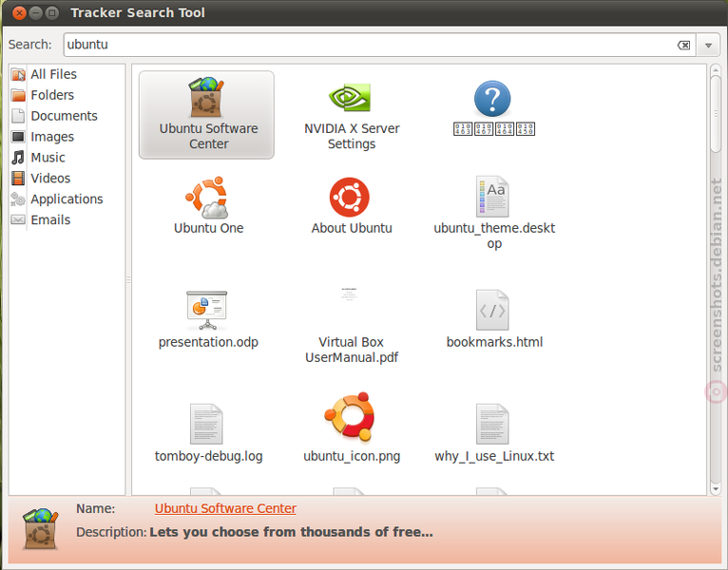
Task: Click the Applications gear icon
Action: pos(18,199)
